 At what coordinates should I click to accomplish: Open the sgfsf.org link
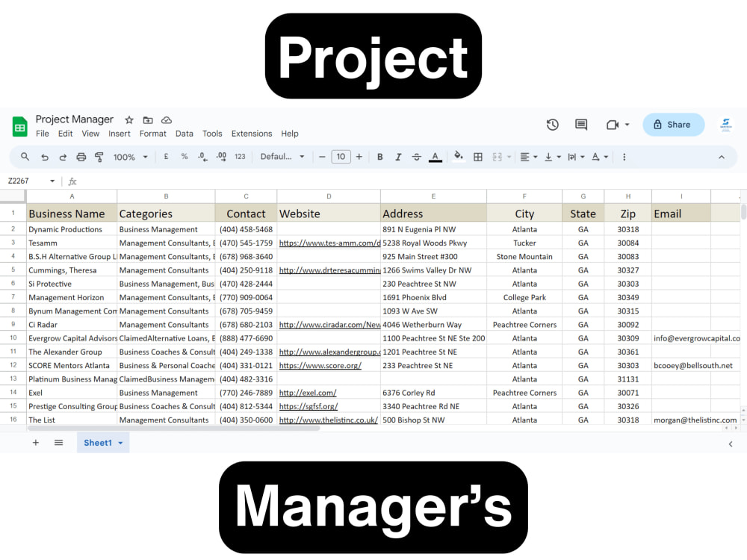tap(309, 407)
